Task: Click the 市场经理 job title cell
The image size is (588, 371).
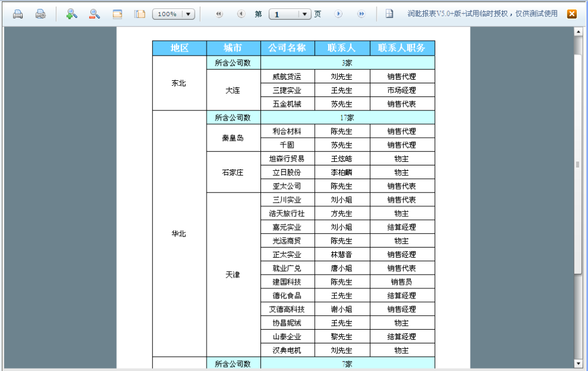Action: click(x=402, y=90)
